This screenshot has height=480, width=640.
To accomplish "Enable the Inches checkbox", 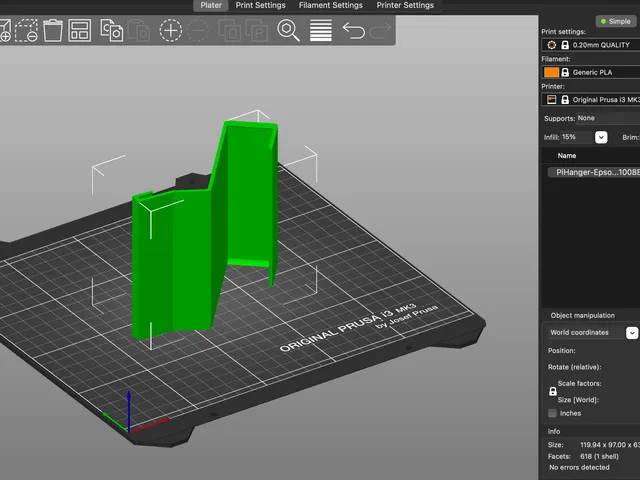I will coord(552,413).
